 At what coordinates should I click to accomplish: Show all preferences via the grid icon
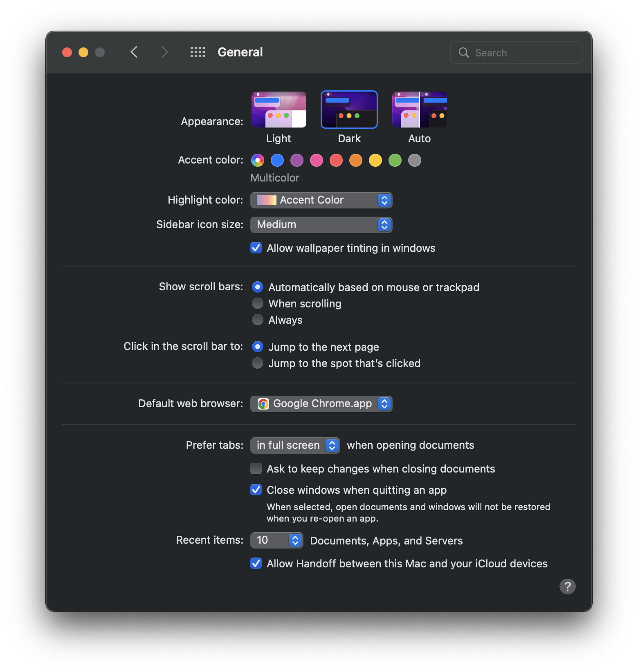(198, 52)
